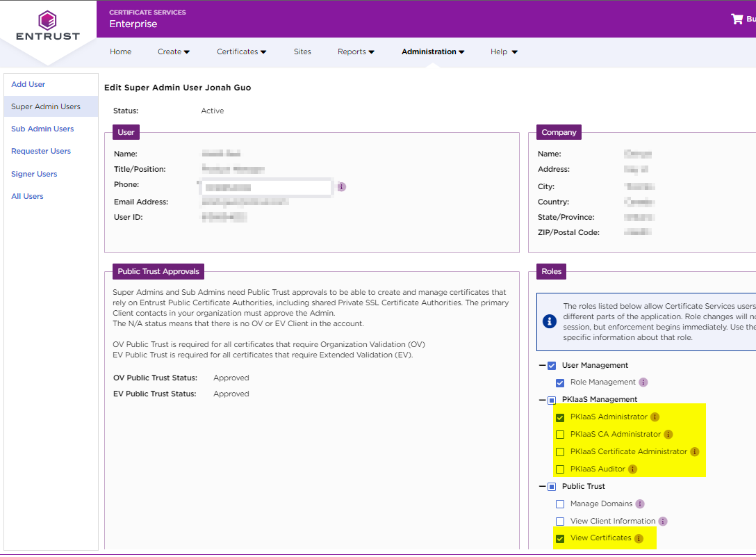The height and width of the screenshot is (557, 756).
Task: Uncheck the Role Management checkbox
Action: pos(560,382)
